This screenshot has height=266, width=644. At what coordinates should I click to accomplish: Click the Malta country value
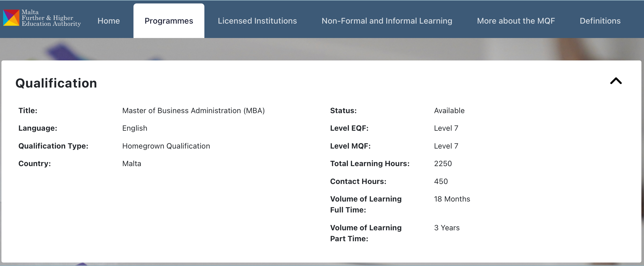(x=132, y=164)
